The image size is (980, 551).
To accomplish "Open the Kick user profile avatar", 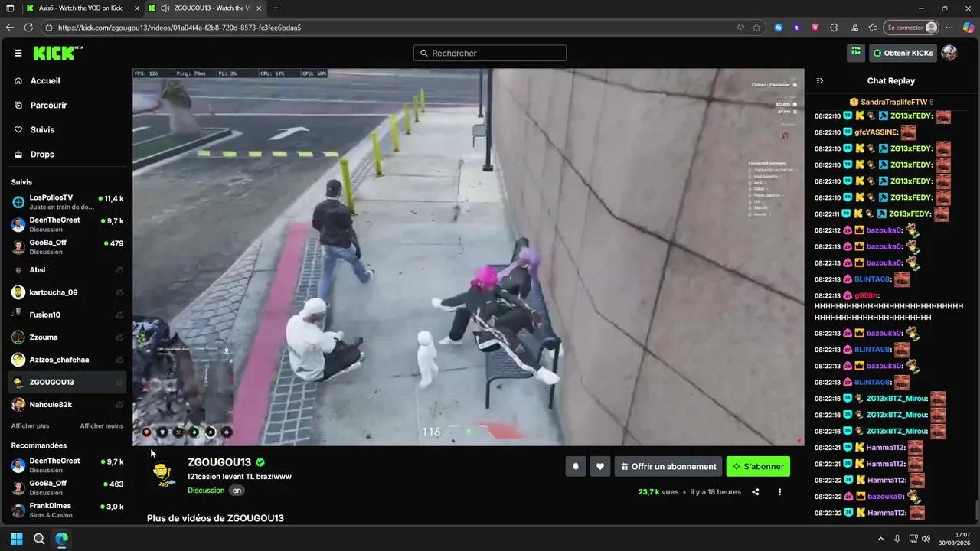I will [x=949, y=53].
